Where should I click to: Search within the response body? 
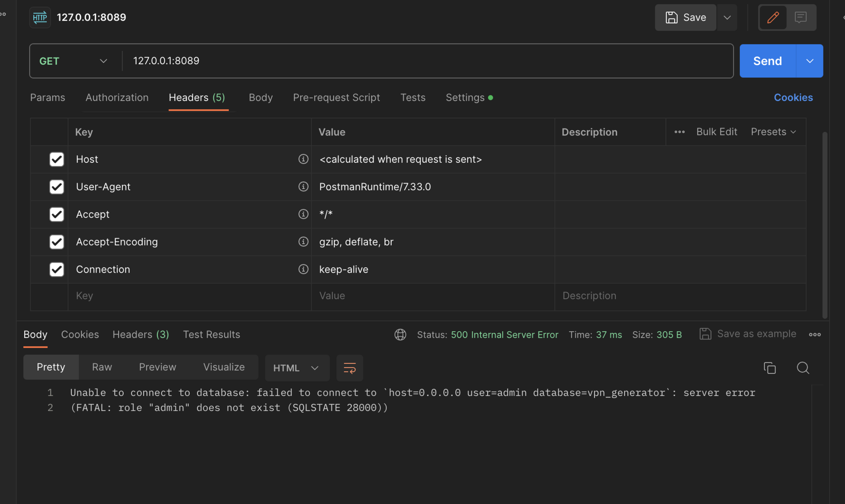pyautogui.click(x=803, y=368)
